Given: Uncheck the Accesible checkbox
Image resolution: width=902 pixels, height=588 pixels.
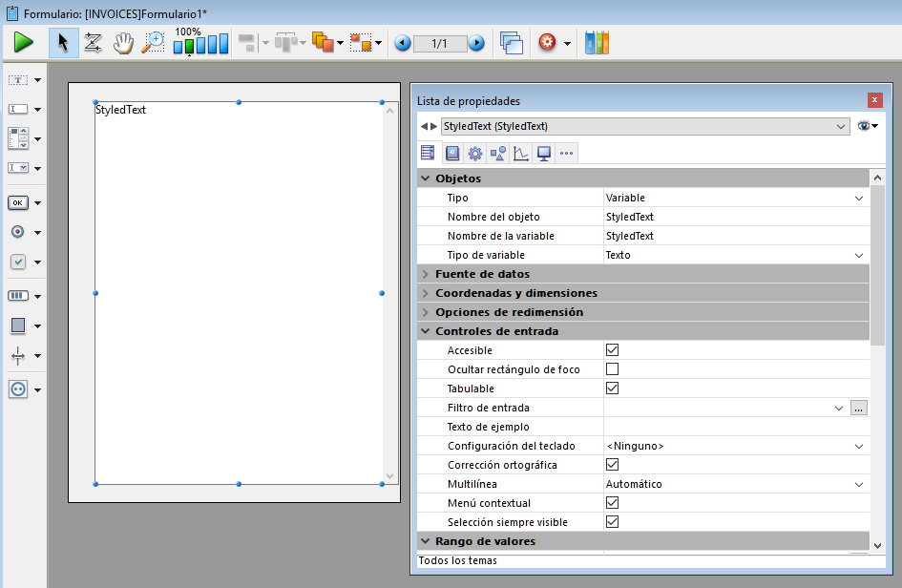Looking at the screenshot, I should 613,350.
